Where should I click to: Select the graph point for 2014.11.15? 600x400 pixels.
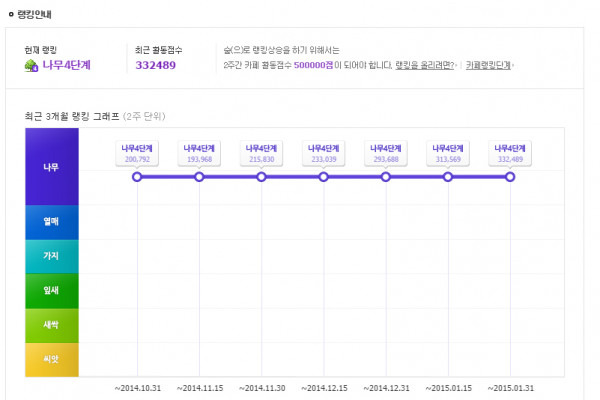click(x=199, y=177)
